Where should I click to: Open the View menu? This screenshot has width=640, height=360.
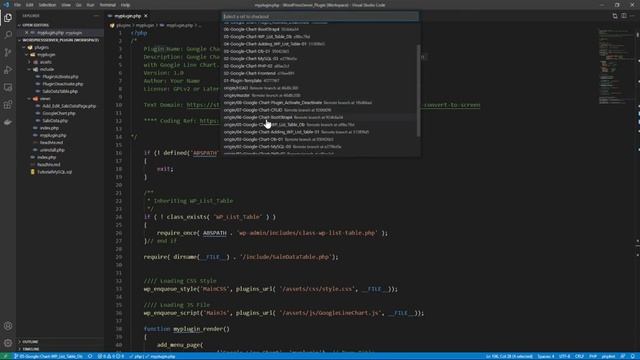point(66,5)
